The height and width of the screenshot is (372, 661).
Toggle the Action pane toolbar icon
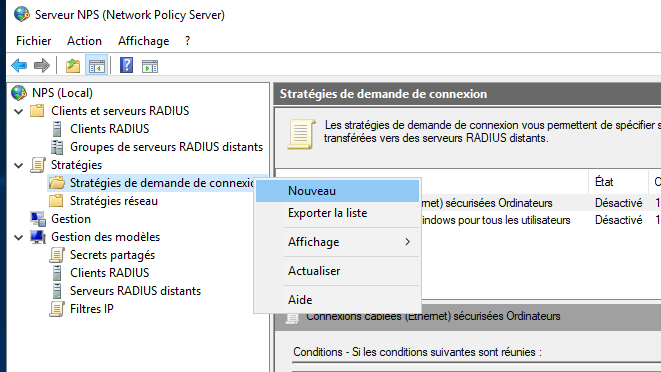(x=150, y=66)
